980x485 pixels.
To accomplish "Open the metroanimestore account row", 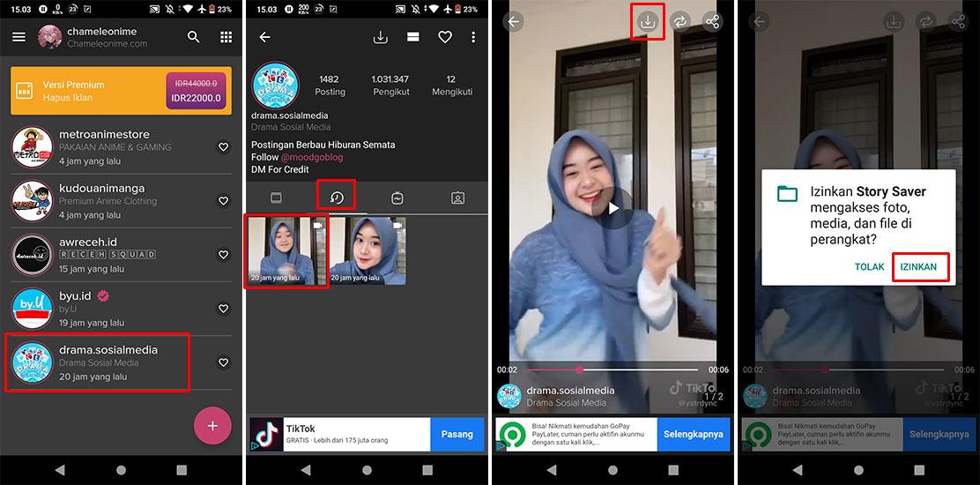I will pos(121,147).
